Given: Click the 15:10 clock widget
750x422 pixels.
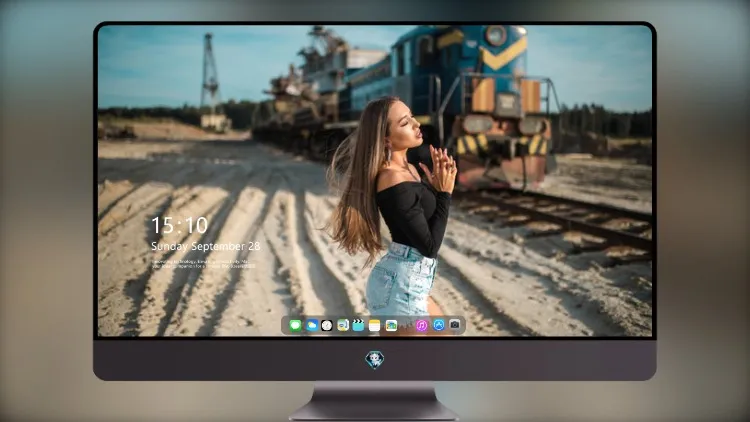Looking at the screenshot, I should coord(179,225).
